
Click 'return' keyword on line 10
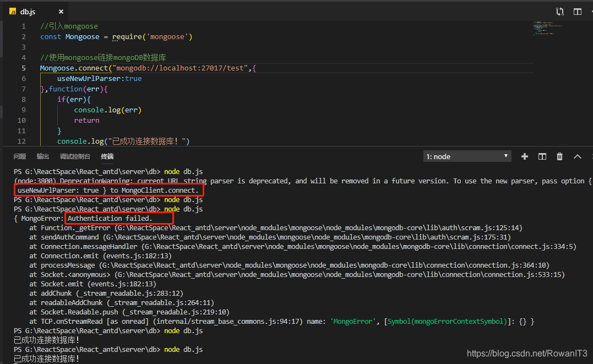[86, 121]
